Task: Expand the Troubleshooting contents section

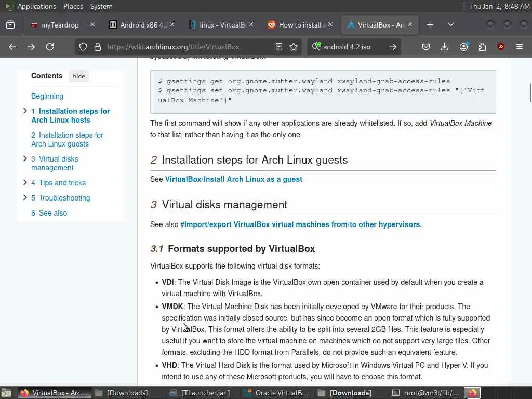Action: (25, 197)
